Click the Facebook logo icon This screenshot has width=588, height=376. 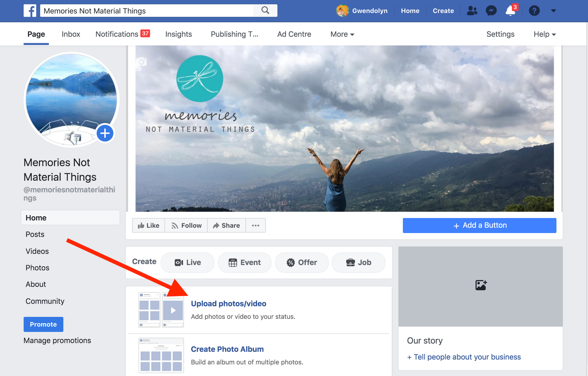pos(30,11)
